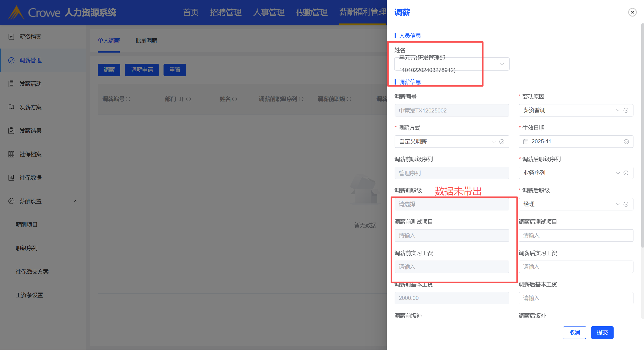Expand the 调薪方式 dropdown
The image size is (644, 350).
[x=493, y=142]
